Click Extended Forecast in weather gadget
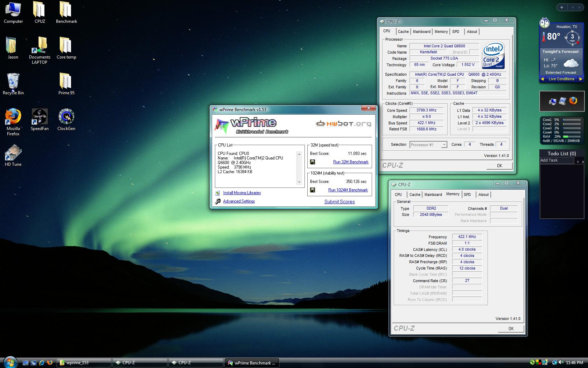This screenshot has height=368, width=588. [x=561, y=72]
